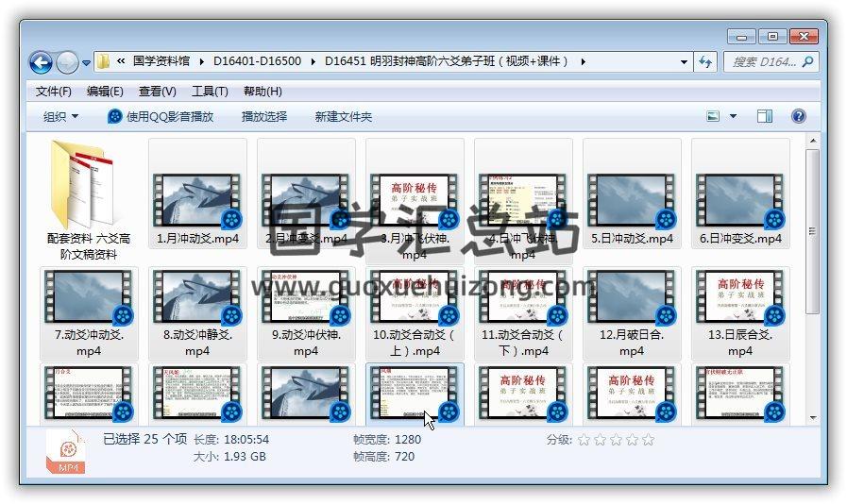Open the view options dropdown arrow
The height and width of the screenshot is (504, 847).
pyautogui.click(x=733, y=116)
